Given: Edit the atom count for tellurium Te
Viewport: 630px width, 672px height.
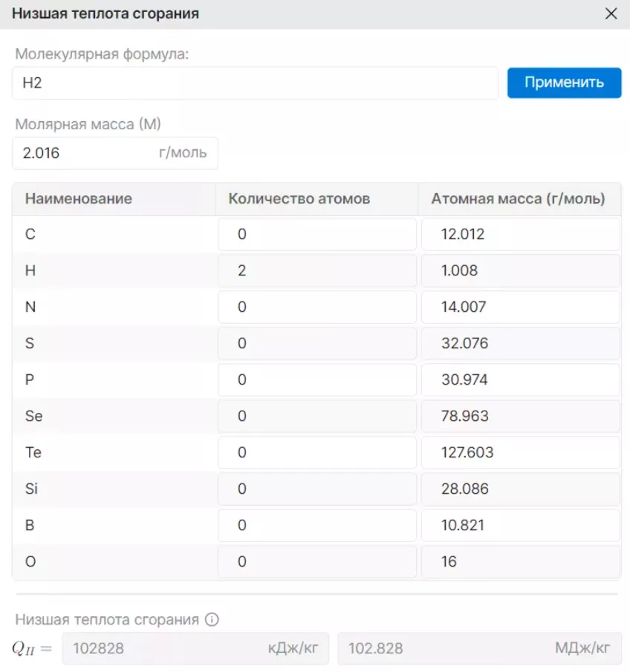Looking at the screenshot, I should 317,452.
